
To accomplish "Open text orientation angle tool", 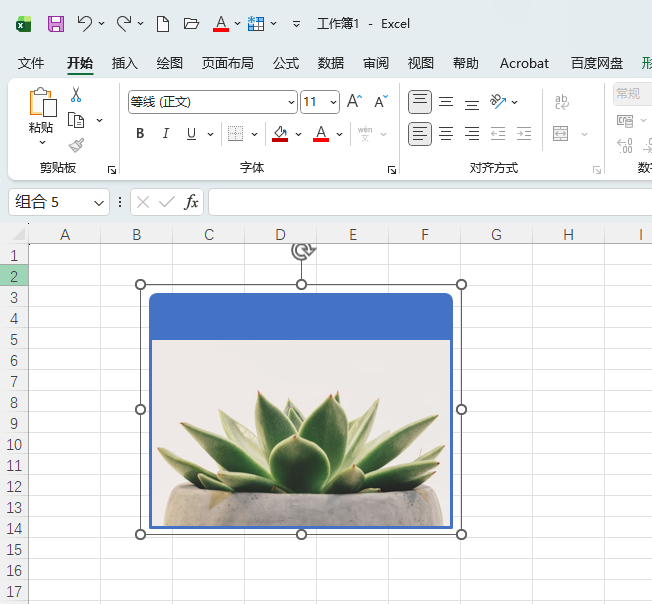I will tap(498, 101).
